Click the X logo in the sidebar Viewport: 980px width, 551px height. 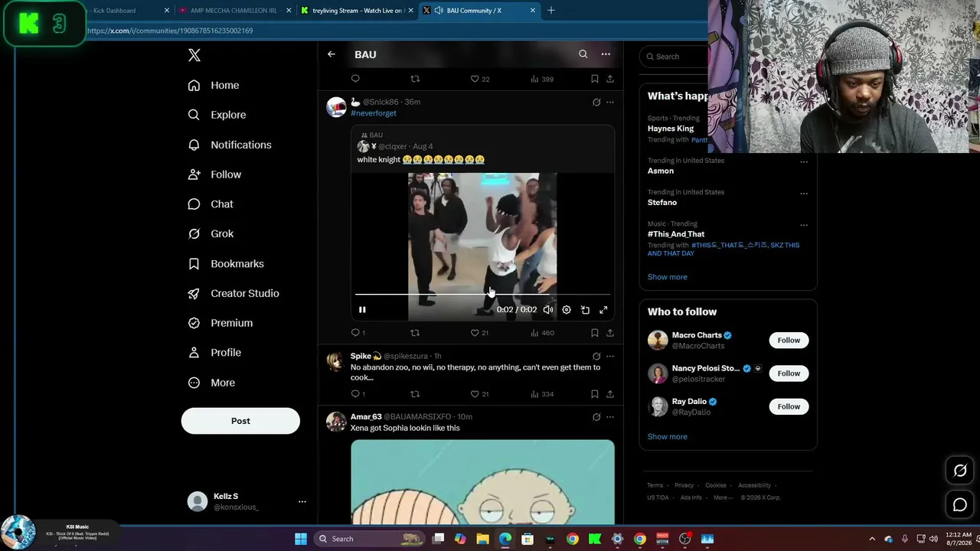pyautogui.click(x=194, y=55)
